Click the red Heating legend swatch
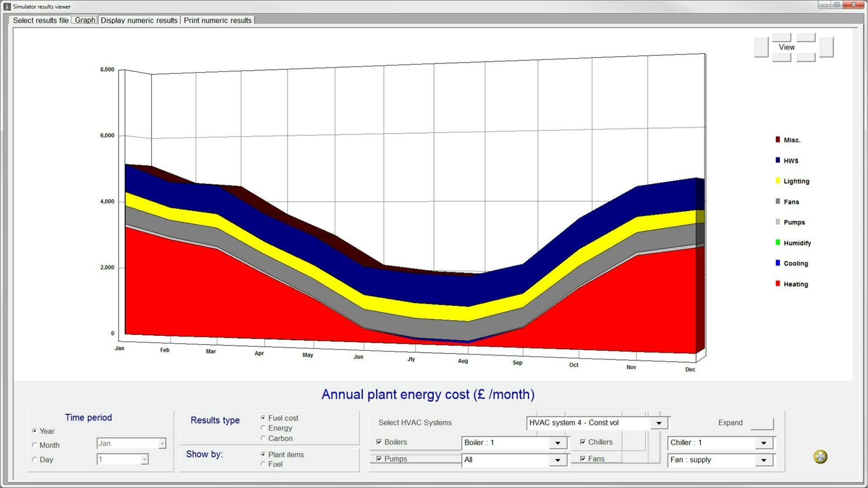The image size is (868, 488). coord(778,284)
